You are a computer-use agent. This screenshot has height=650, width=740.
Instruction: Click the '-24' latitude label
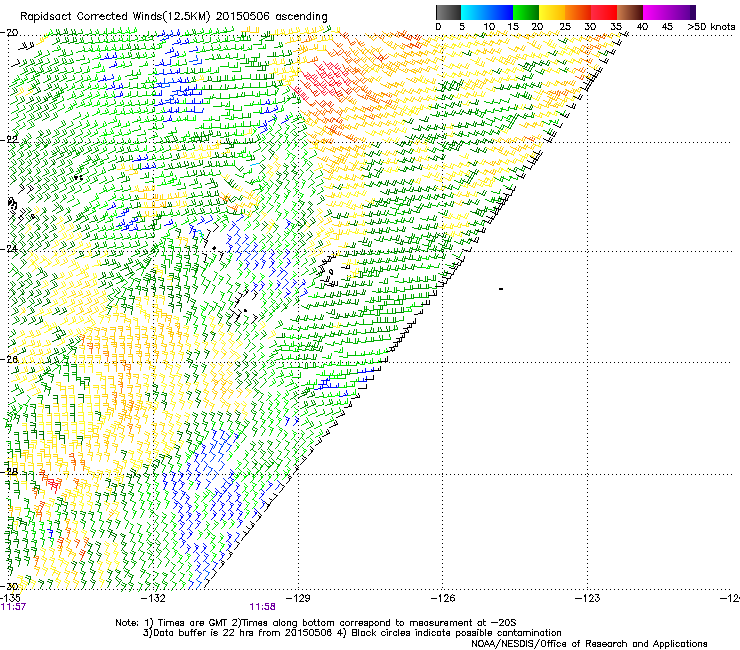(9, 249)
